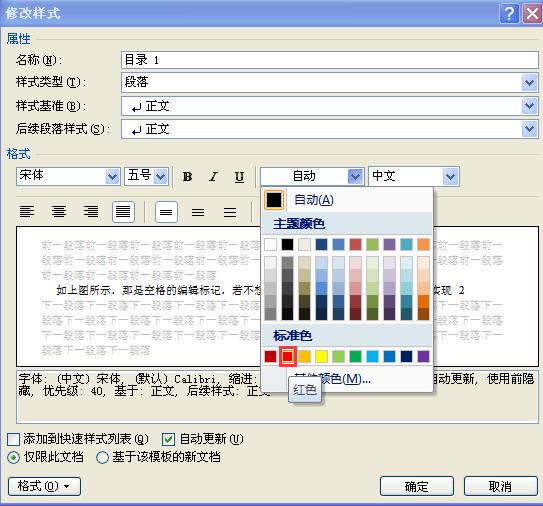Open 样式基准 dropdown
543x506 pixels.
529,106
